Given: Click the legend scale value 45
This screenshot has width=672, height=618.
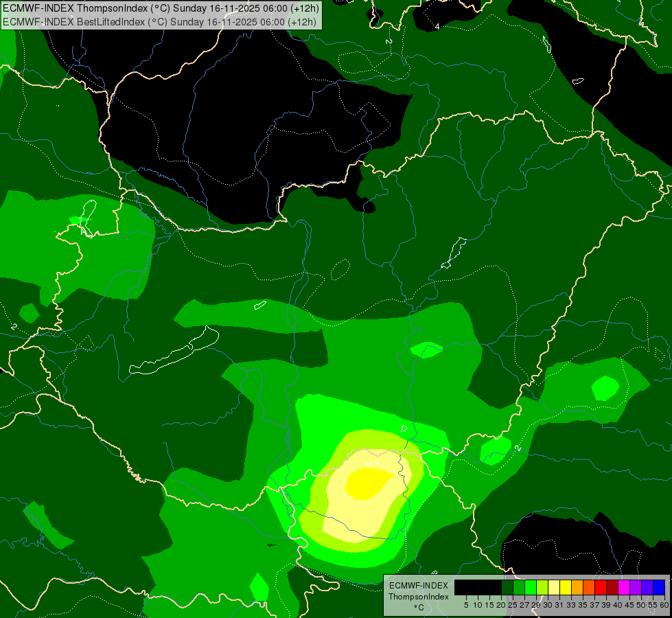Looking at the screenshot, I should coord(629,605).
